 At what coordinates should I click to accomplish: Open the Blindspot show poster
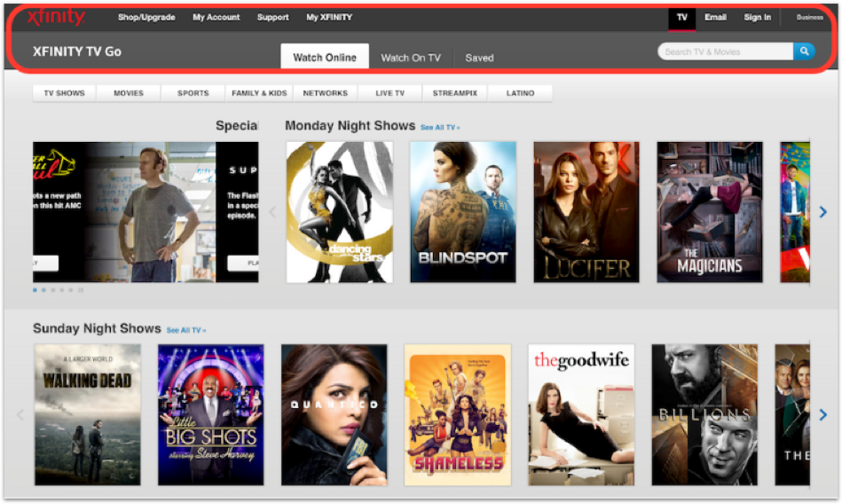[463, 212]
